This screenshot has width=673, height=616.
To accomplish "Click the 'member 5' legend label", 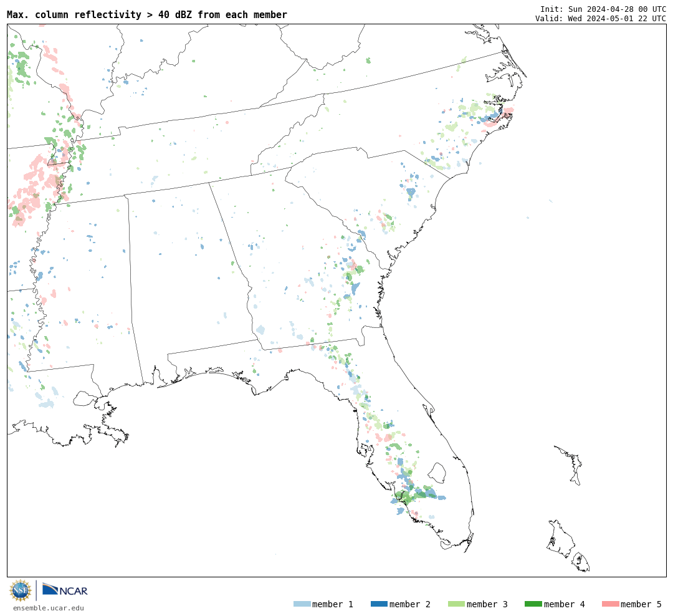I will coord(641,604).
